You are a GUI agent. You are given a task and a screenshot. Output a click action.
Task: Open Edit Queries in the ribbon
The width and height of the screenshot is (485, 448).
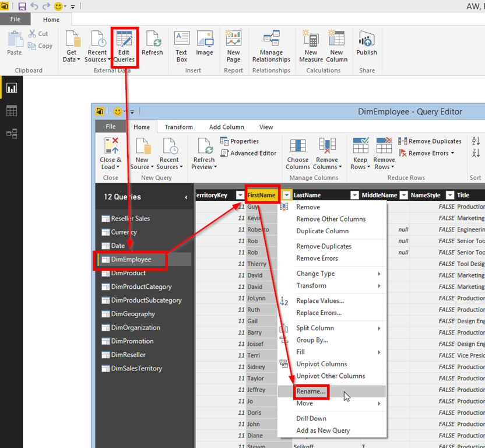124,47
